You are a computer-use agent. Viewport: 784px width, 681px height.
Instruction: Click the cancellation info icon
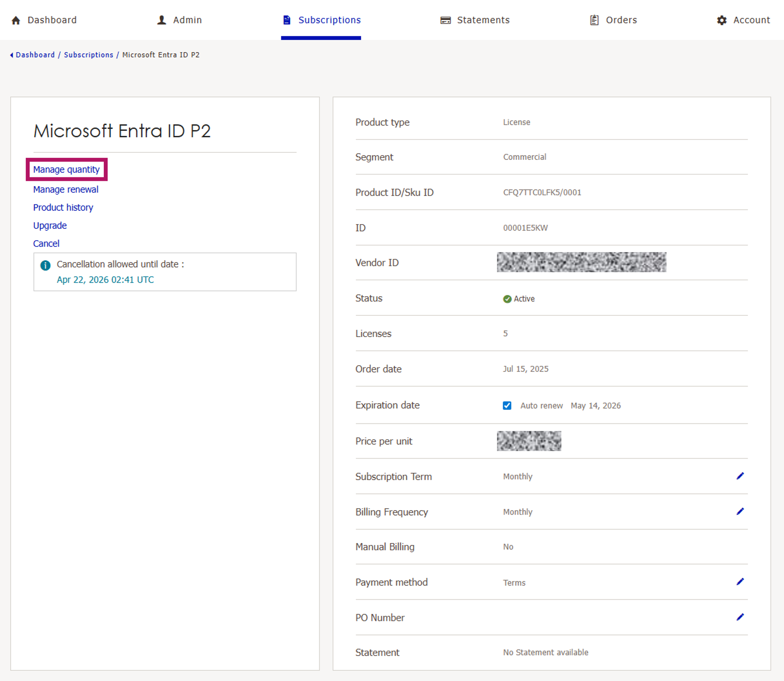click(x=45, y=265)
